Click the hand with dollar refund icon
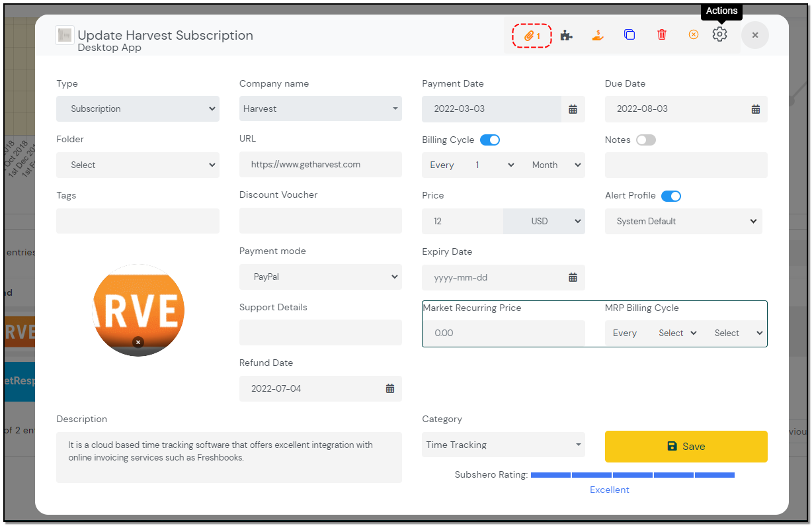Screen dimensions: 812x526 [x=598, y=35]
